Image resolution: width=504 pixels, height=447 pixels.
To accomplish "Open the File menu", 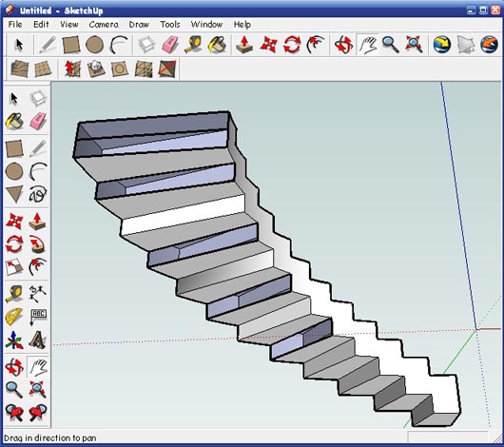I will (x=15, y=25).
